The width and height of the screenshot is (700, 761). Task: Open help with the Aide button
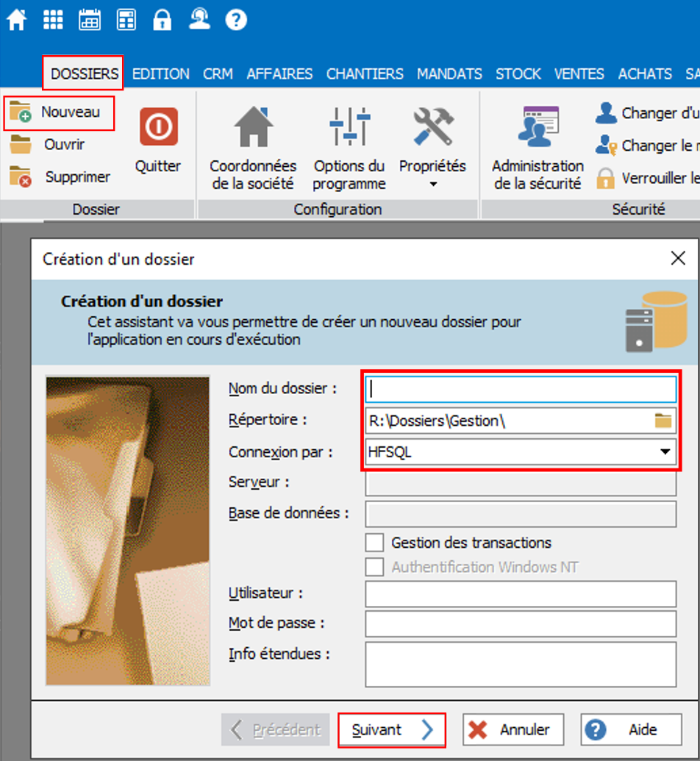(631, 729)
